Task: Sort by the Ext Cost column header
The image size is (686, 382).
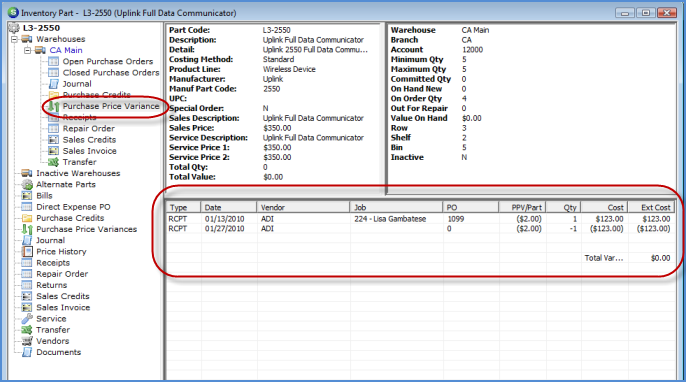Action: click(651, 207)
